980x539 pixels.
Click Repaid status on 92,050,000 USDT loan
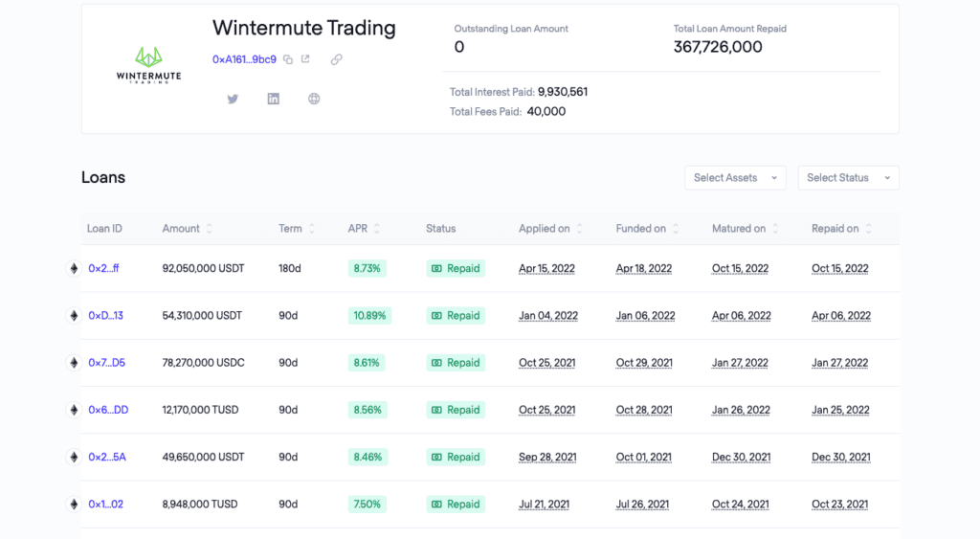(x=456, y=268)
